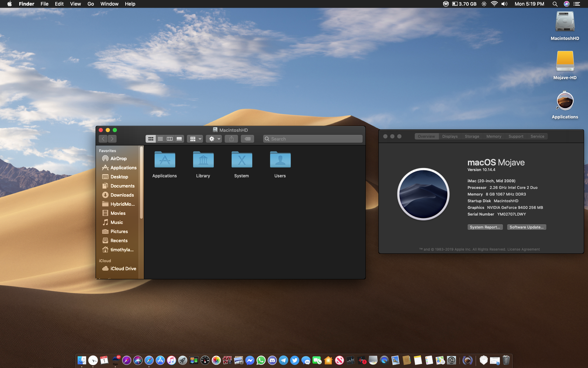Open the File menu
This screenshot has height=368, width=588.
[44, 4]
